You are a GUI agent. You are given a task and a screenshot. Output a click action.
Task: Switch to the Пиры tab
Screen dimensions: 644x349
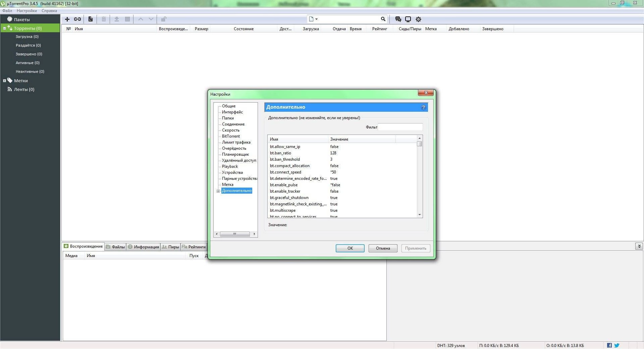click(x=173, y=247)
